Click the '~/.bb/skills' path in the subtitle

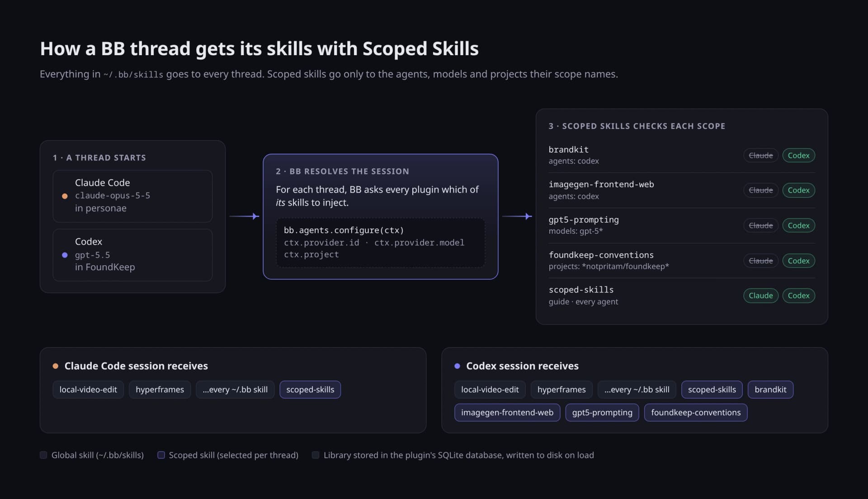pos(133,75)
